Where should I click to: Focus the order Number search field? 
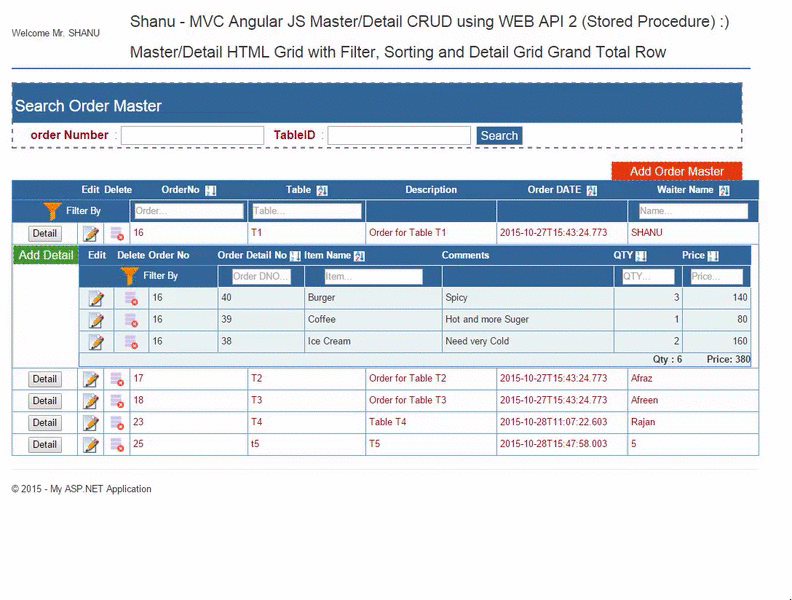click(x=192, y=136)
